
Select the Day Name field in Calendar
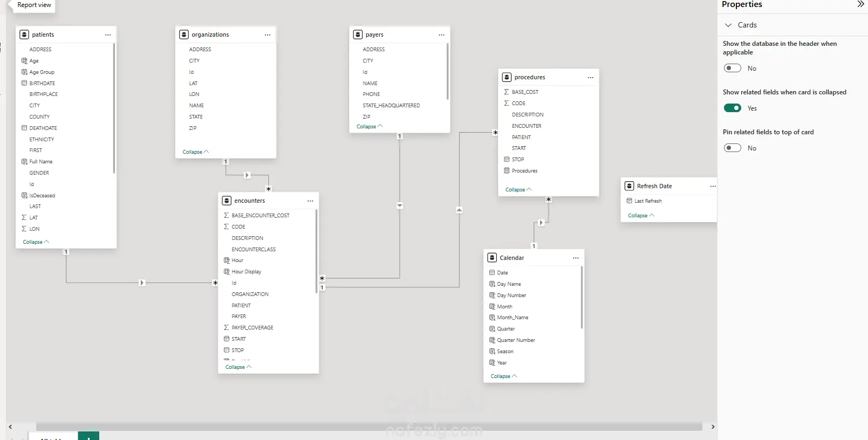(509, 284)
